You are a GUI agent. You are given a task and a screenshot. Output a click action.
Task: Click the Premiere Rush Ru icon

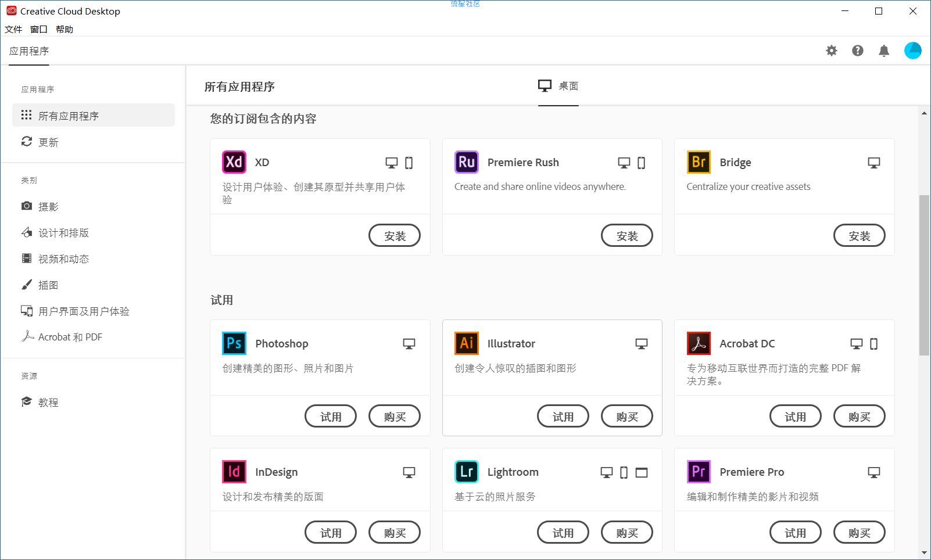(467, 162)
